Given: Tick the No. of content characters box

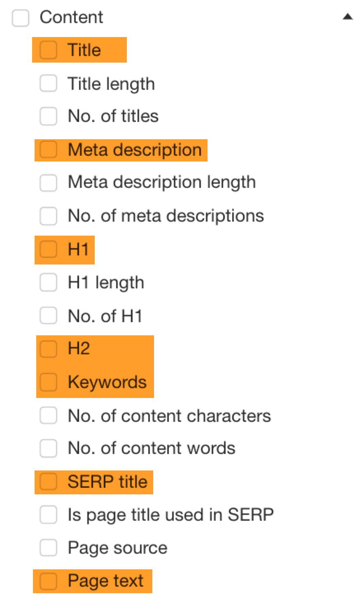Looking at the screenshot, I should pyautogui.click(x=48, y=416).
